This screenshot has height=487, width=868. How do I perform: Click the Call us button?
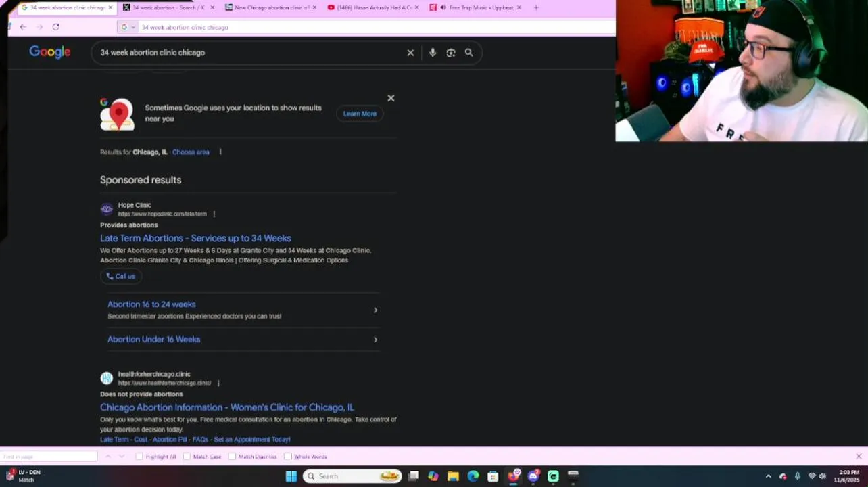click(121, 276)
